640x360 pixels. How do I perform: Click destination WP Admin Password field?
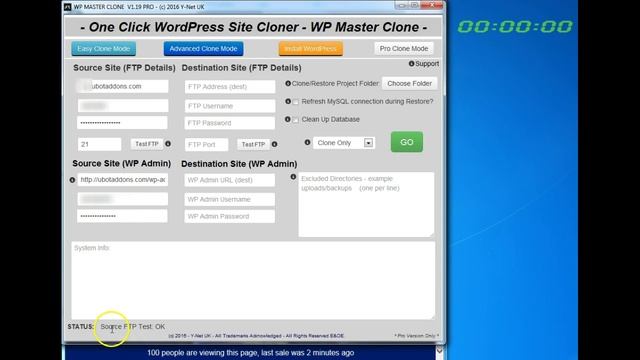(229, 216)
